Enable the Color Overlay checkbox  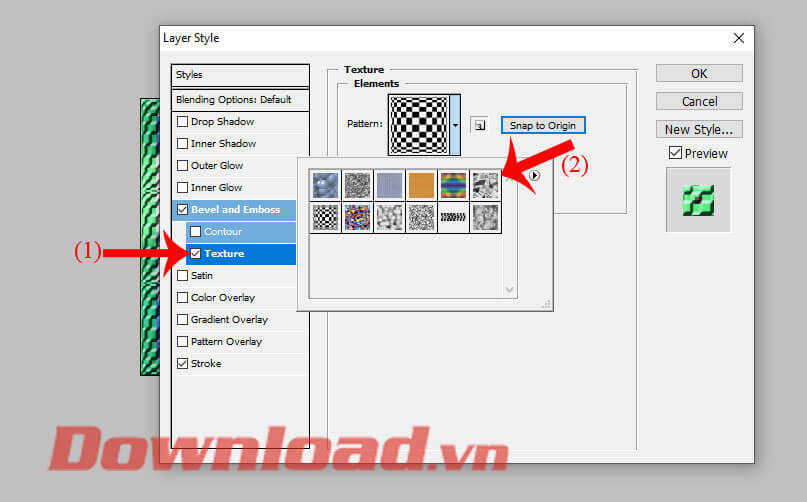(182, 298)
